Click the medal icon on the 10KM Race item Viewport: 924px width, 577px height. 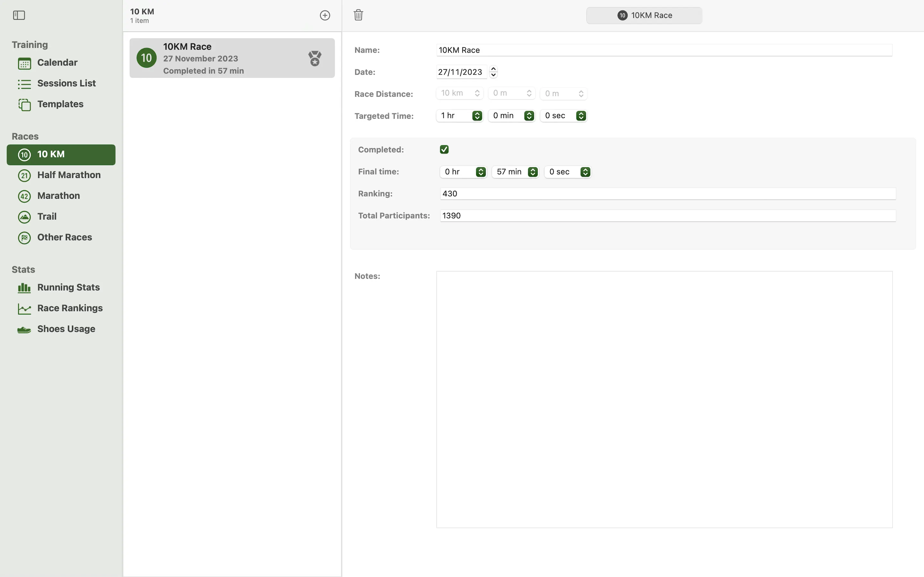[x=315, y=58]
